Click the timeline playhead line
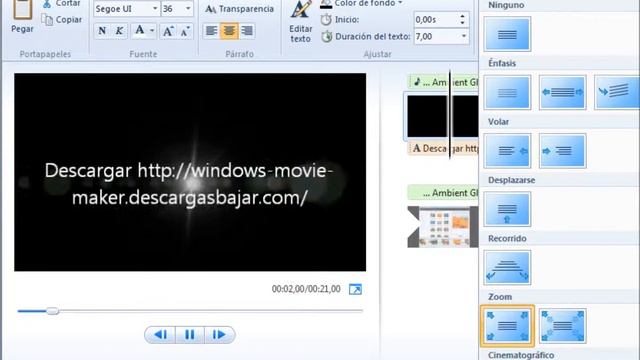 pos(450,114)
